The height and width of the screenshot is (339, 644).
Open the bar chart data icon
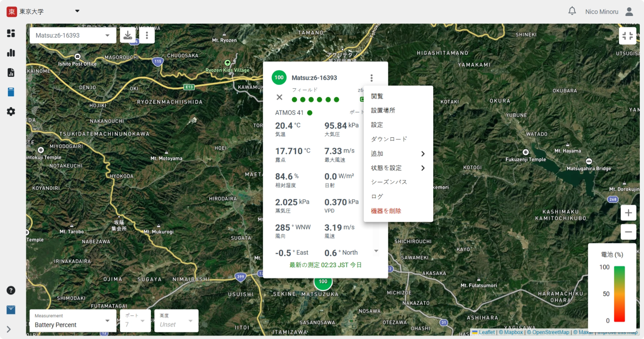tap(11, 53)
